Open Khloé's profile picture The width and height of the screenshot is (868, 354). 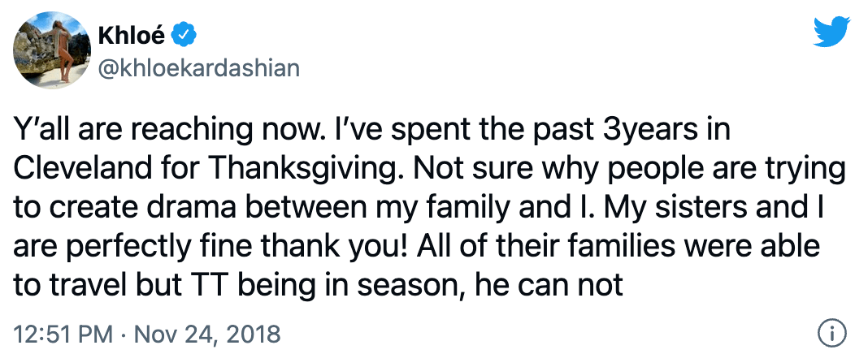pyautogui.click(x=50, y=49)
